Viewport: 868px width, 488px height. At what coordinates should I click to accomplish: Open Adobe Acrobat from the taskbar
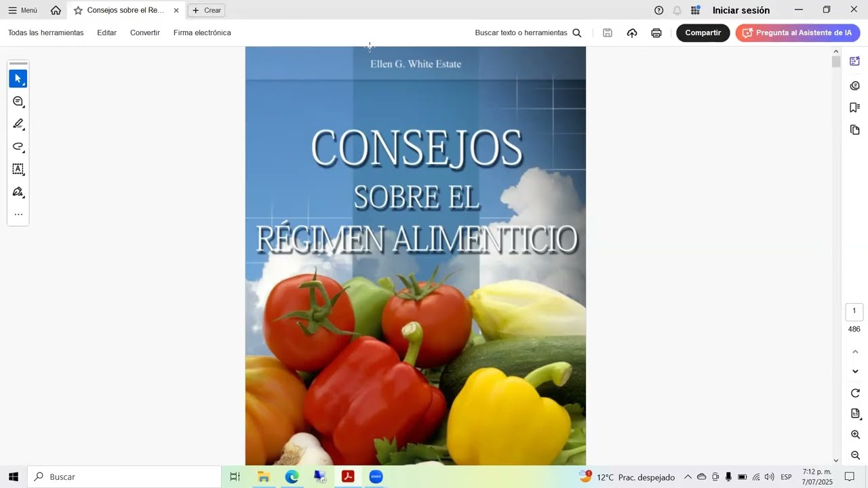tap(348, 476)
